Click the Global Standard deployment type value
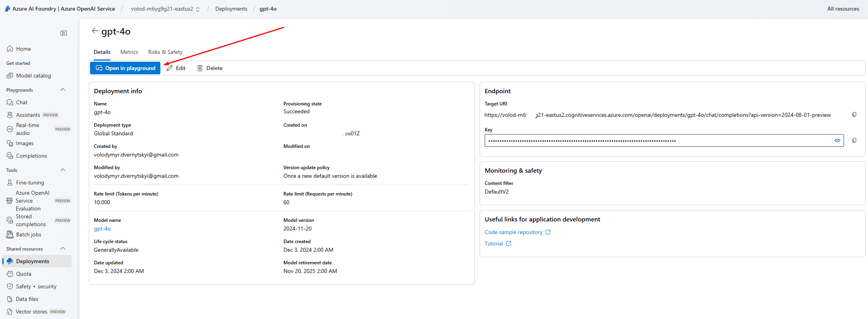 click(113, 133)
